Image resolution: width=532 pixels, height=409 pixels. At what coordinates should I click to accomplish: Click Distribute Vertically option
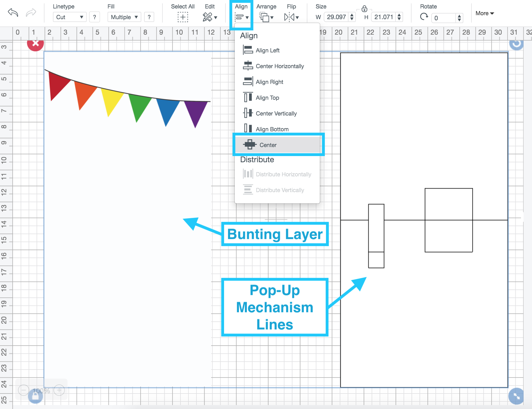click(277, 190)
